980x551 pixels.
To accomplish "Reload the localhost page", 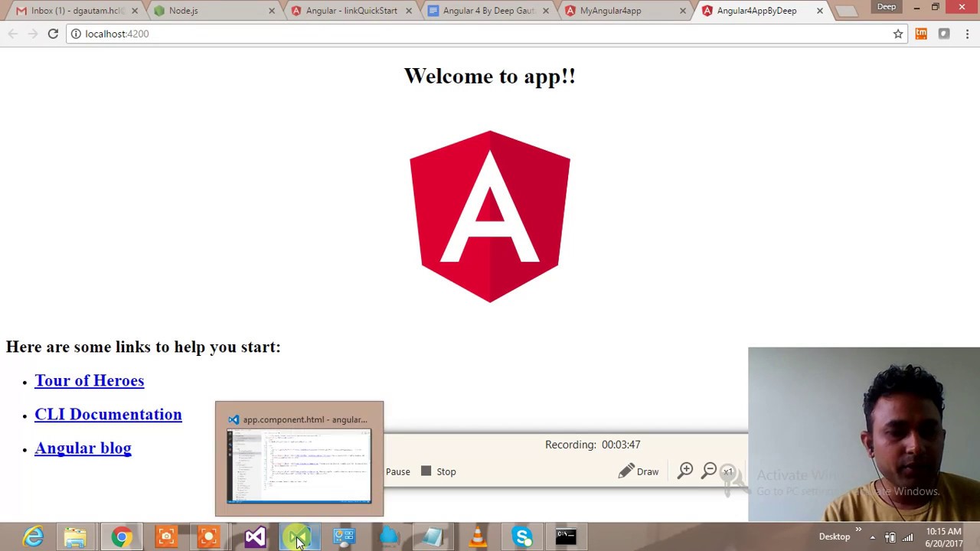I will click(x=53, y=34).
